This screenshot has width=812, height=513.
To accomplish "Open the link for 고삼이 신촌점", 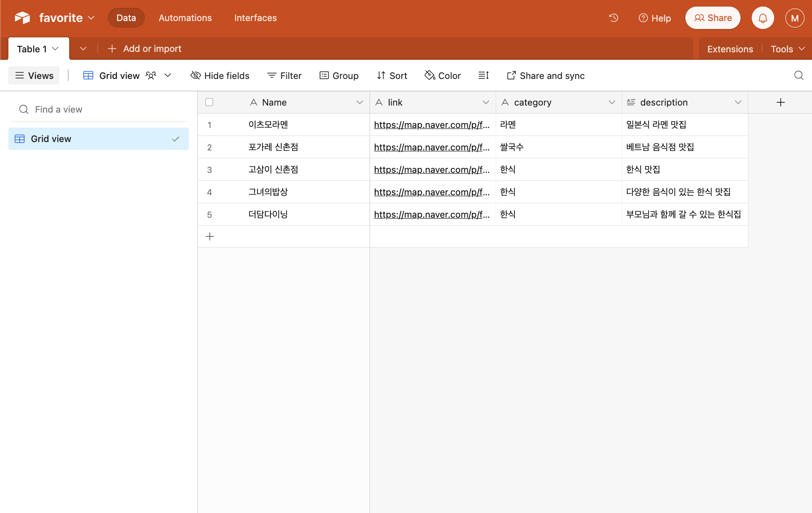I will point(432,170).
